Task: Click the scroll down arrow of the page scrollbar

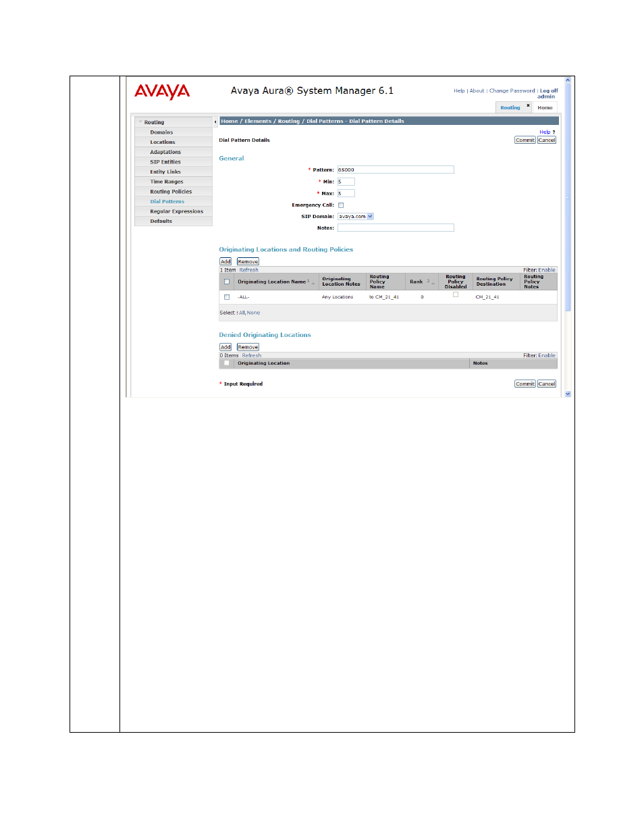Action: pos(568,393)
